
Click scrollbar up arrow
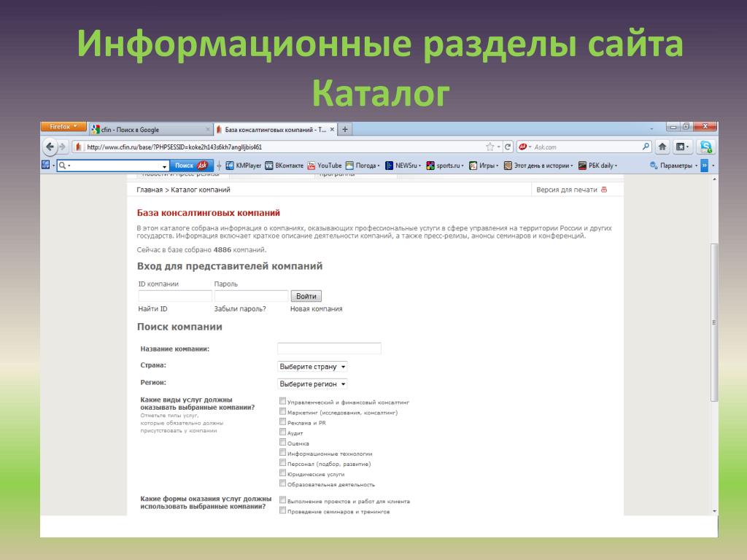pyautogui.click(x=713, y=179)
